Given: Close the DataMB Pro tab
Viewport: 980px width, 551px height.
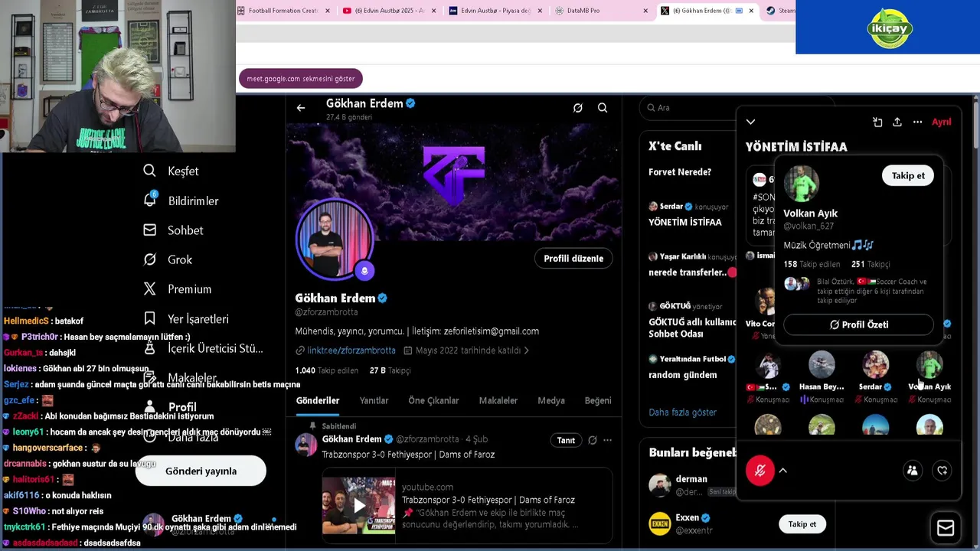Looking at the screenshot, I should coord(645,11).
